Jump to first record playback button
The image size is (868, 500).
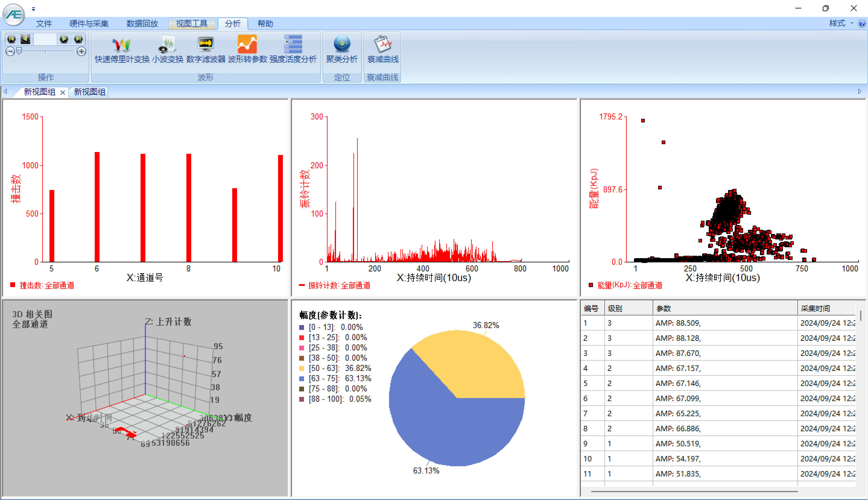point(11,39)
